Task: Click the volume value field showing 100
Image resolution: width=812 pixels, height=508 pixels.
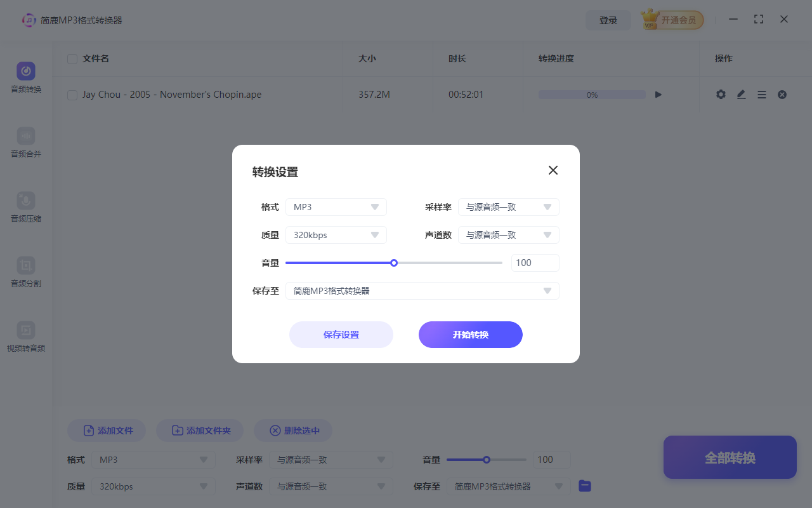Action: coord(535,262)
